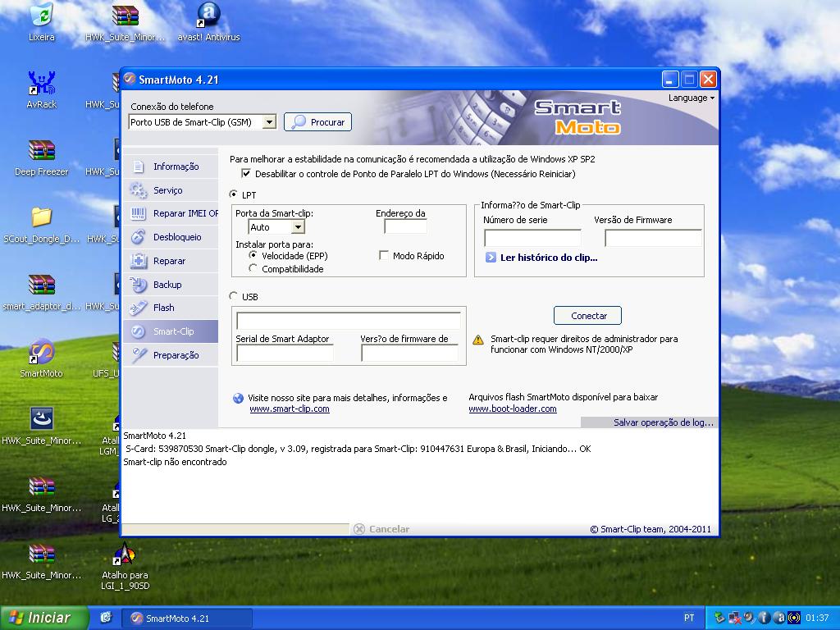Launch the SmartMoto desktop shortcut
Image resolution: width=840 pixels, height=630 pixels.
(42, 359)
